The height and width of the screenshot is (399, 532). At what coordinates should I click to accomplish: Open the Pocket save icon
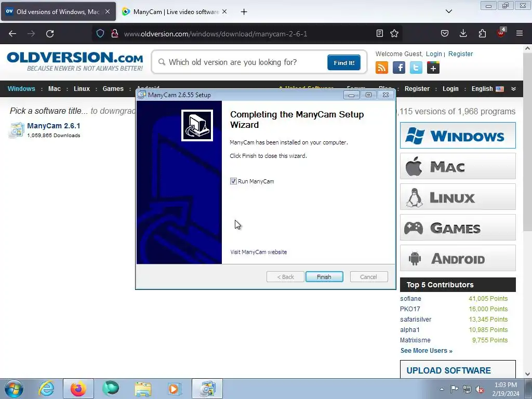pos(445,33)
